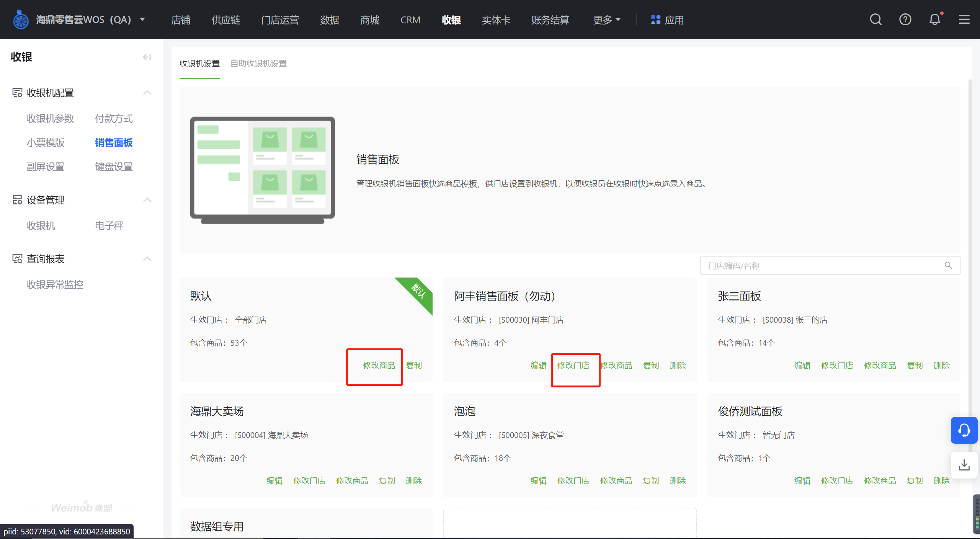Collapse the 设备管理 section chevron
The image size is (980, 539).
(147, 200)
